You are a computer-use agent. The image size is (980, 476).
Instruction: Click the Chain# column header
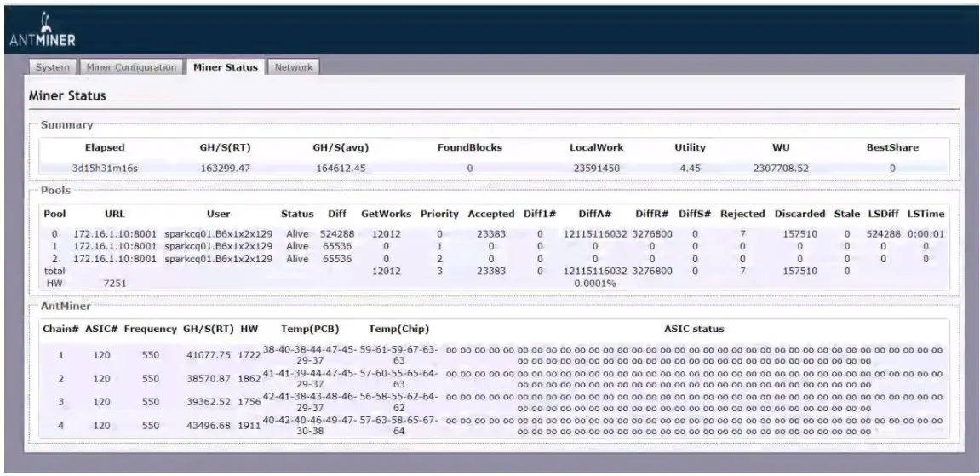(60, 329)
